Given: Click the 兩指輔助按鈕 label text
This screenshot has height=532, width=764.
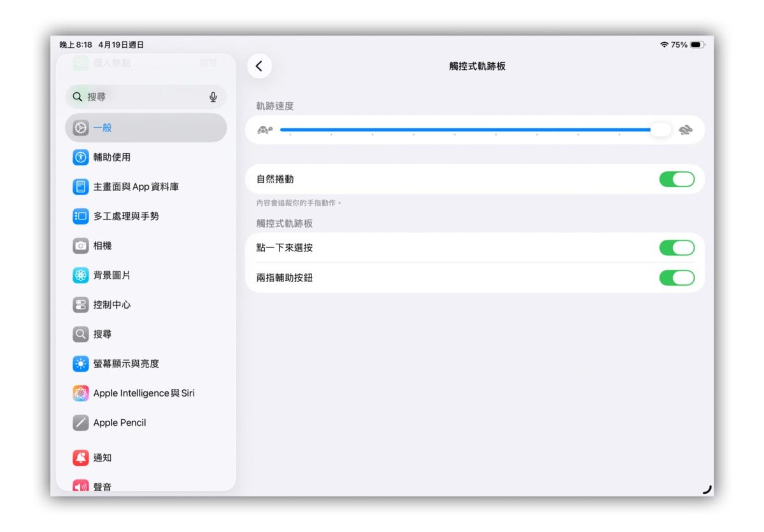Looking at the screenshot, I should pyautogui.click(x=285, y=277).
